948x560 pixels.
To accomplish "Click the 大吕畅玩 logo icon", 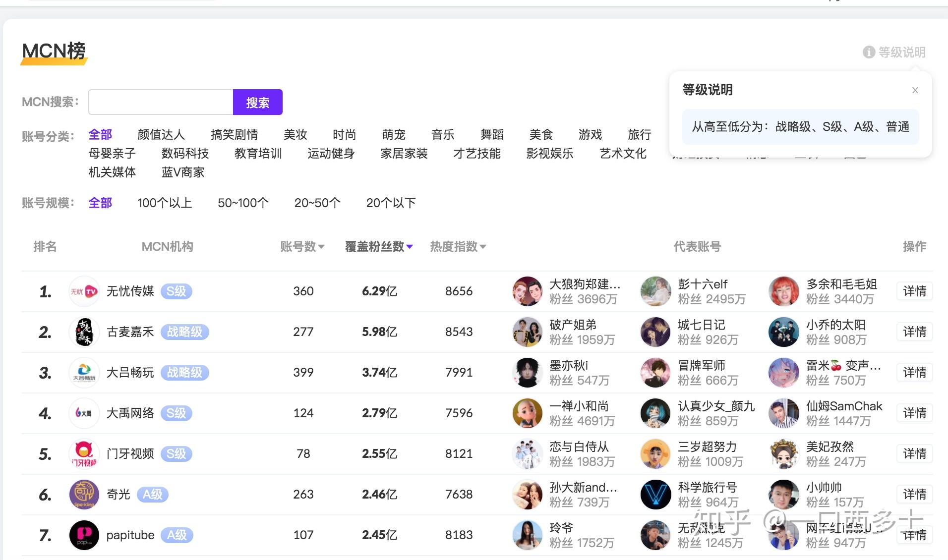I will (84, 373).
